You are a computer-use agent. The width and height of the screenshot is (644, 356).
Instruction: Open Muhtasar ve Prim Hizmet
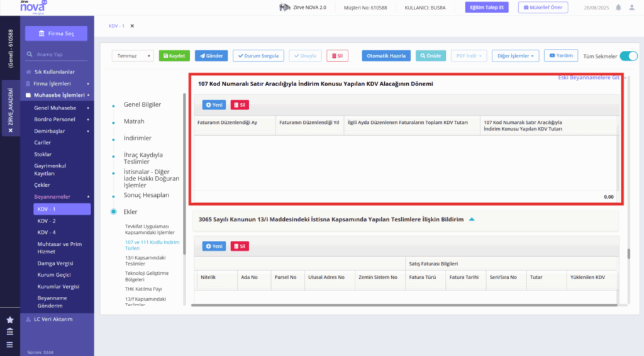60,248
